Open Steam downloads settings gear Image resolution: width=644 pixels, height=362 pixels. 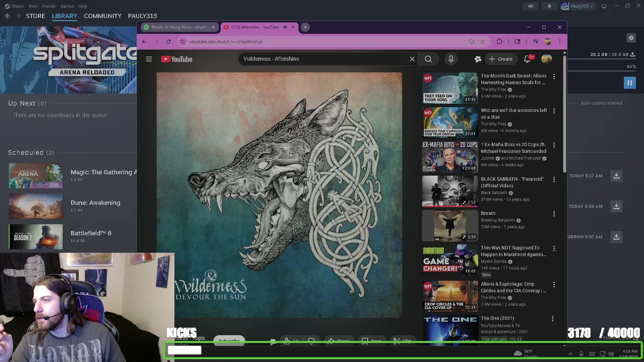(631, 38)
